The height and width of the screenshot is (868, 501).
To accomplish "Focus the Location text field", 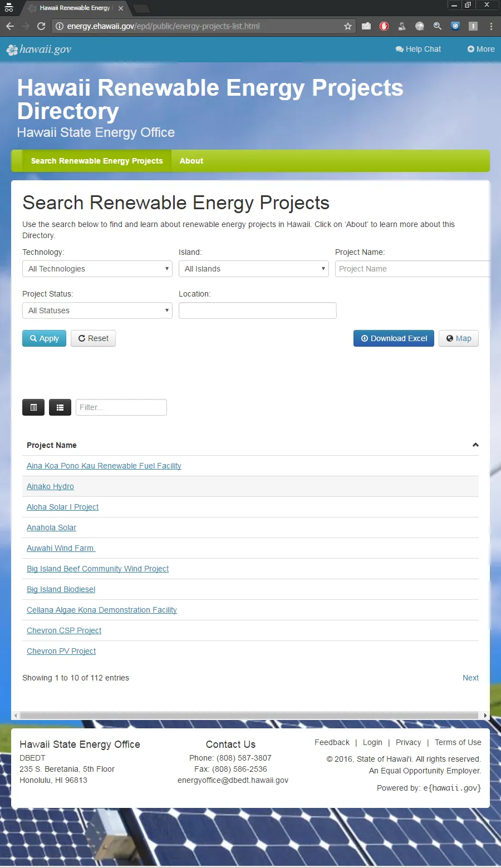I will [257, 310].
